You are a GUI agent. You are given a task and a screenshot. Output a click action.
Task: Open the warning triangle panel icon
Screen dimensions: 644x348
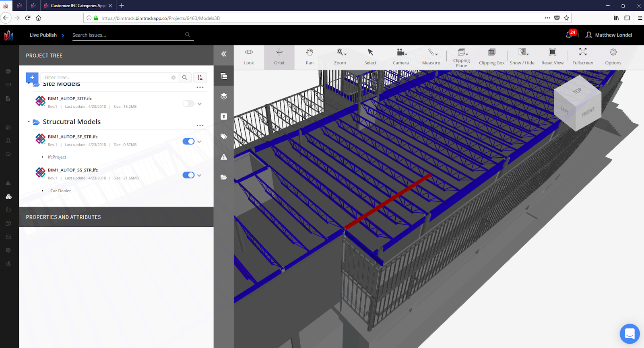click(224, 157)
